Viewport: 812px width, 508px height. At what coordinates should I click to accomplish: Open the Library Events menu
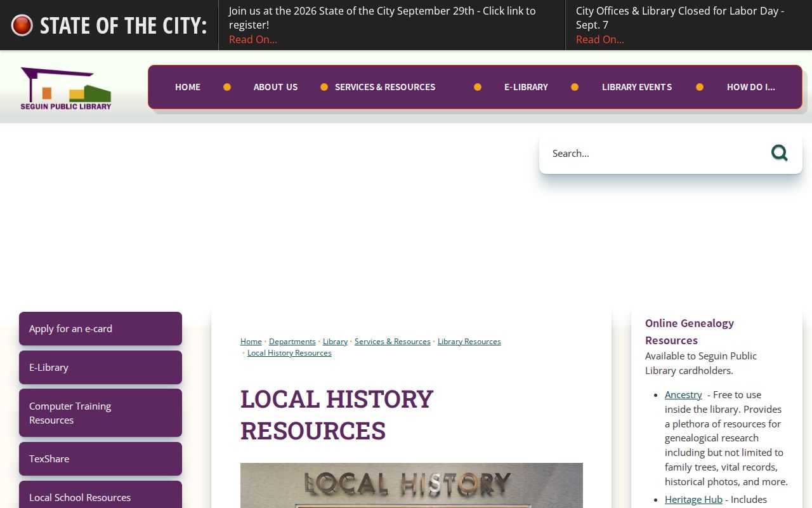click(x=637, y=87)
